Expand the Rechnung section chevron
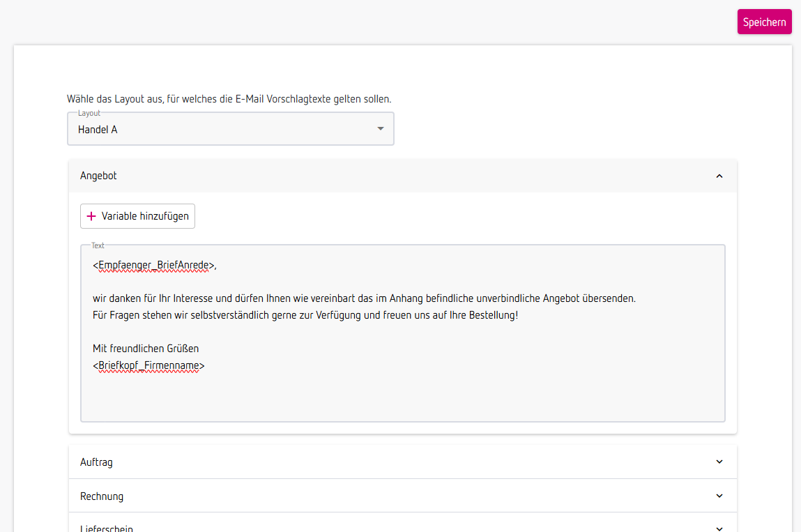 click(719, 496)
